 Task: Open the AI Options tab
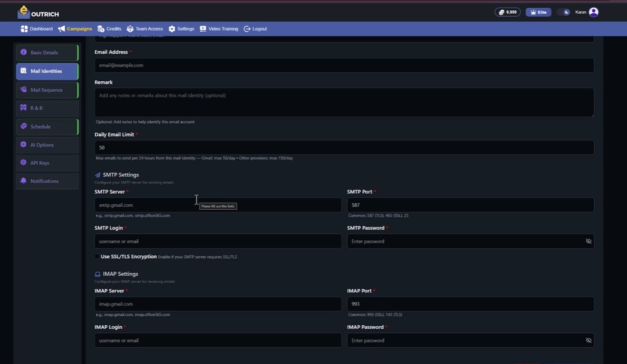point(47,145)
